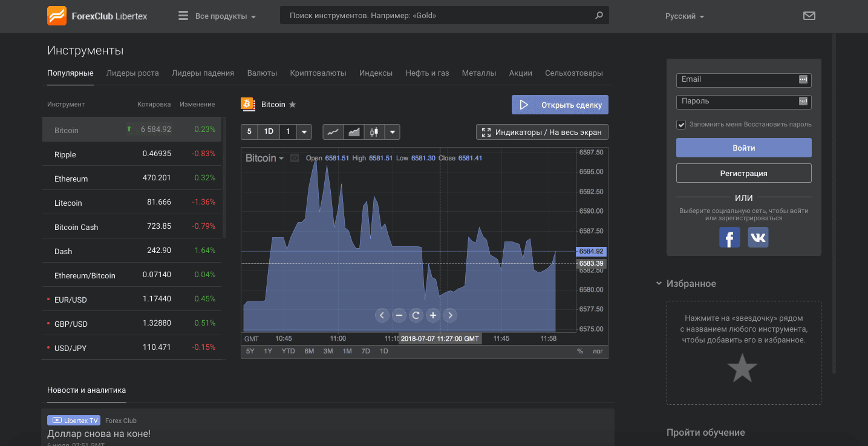Image resolution: width=868 pixels, height=446 pixels.
Task: Click the Регистрация button
Action: point(743,173)
